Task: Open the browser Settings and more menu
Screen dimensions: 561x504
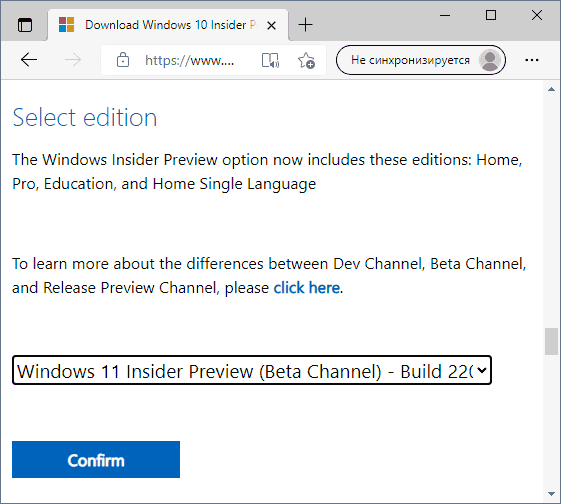Action: tap(532, 60)
